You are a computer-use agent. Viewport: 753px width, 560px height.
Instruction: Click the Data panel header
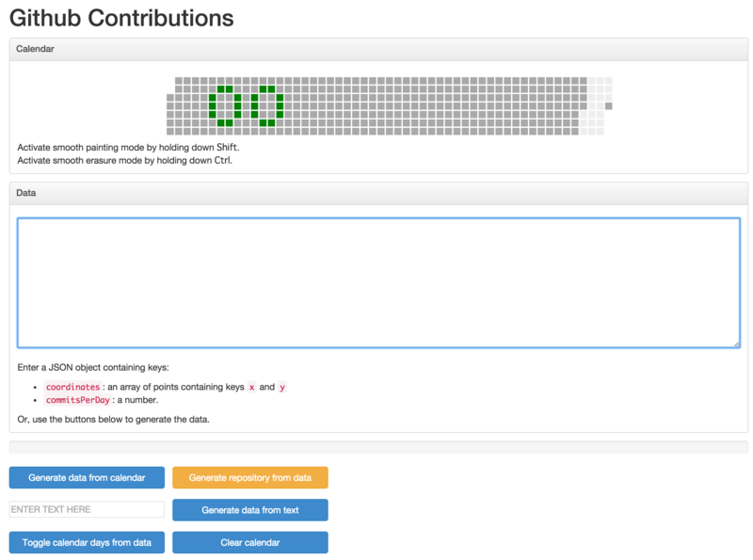click(x=378, y=193)
